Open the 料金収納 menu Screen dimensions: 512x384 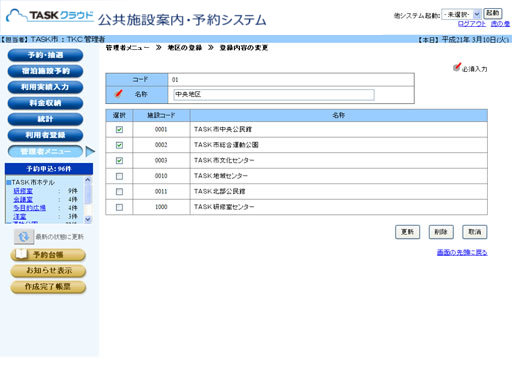[45, 103]
